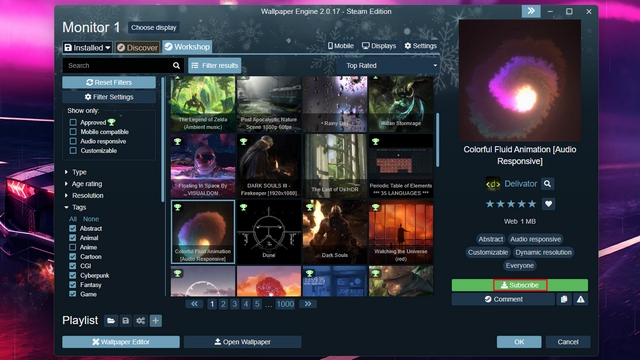Search the author Delivator with the magnifier icon

point(547,184)
